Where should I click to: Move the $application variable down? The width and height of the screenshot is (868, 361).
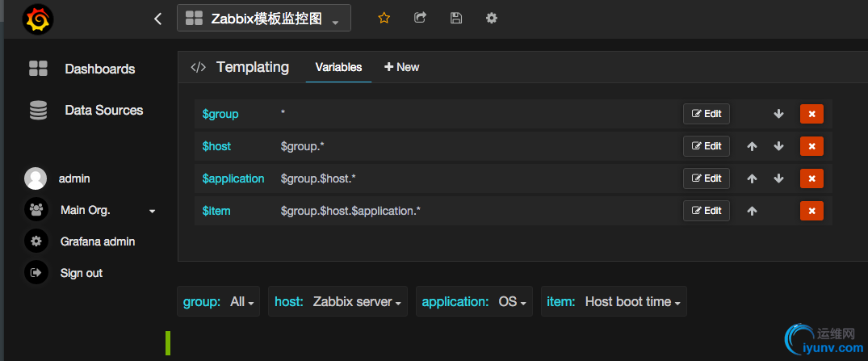tap(778, 178)
